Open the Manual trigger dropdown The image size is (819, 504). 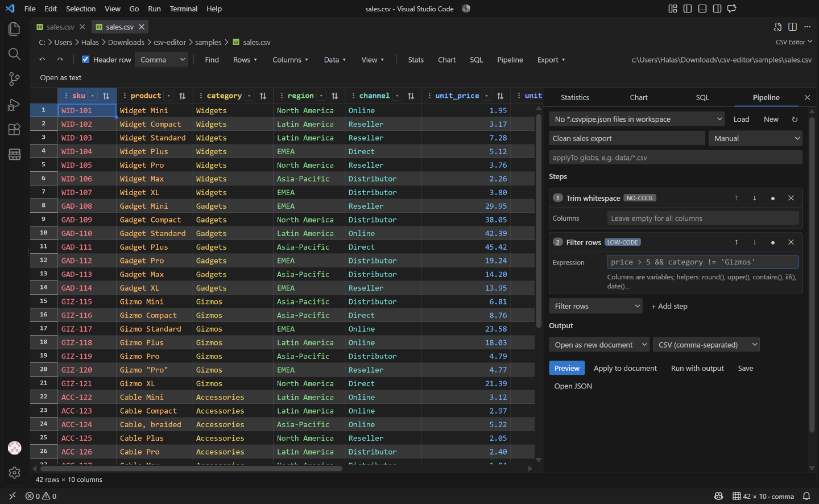755,138
